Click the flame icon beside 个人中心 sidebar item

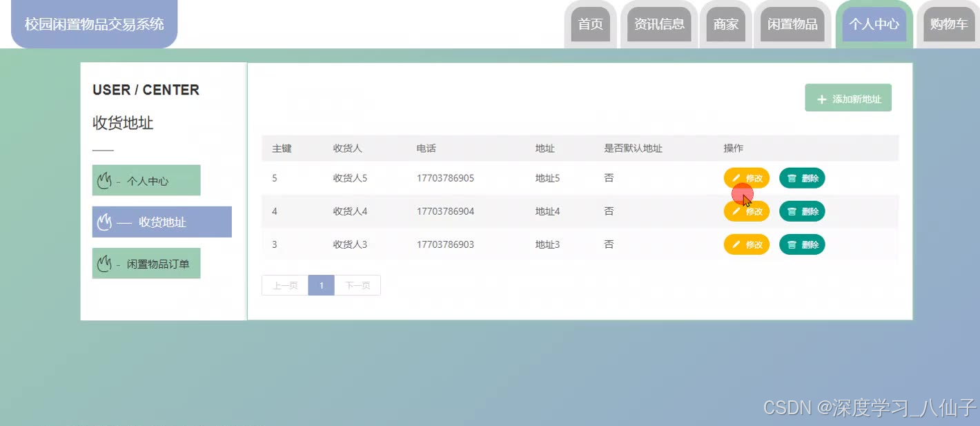[104, 180]
